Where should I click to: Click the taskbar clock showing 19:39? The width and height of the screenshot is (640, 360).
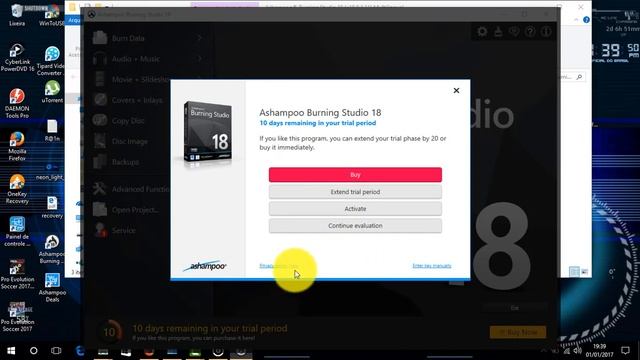(x=599, y=351)
